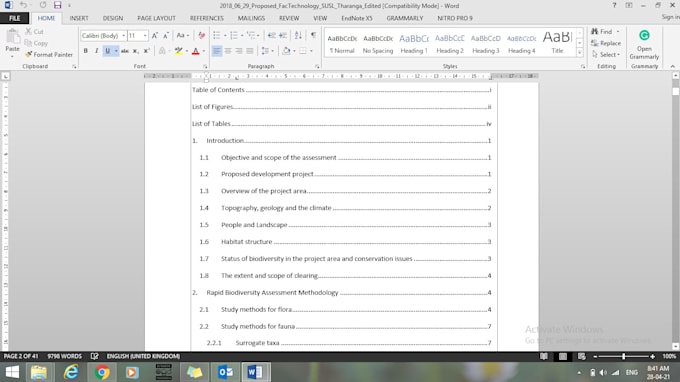Switch to the REFERENCES tab
This screenshot has height=382, width=680.
[x=207, y=18]
